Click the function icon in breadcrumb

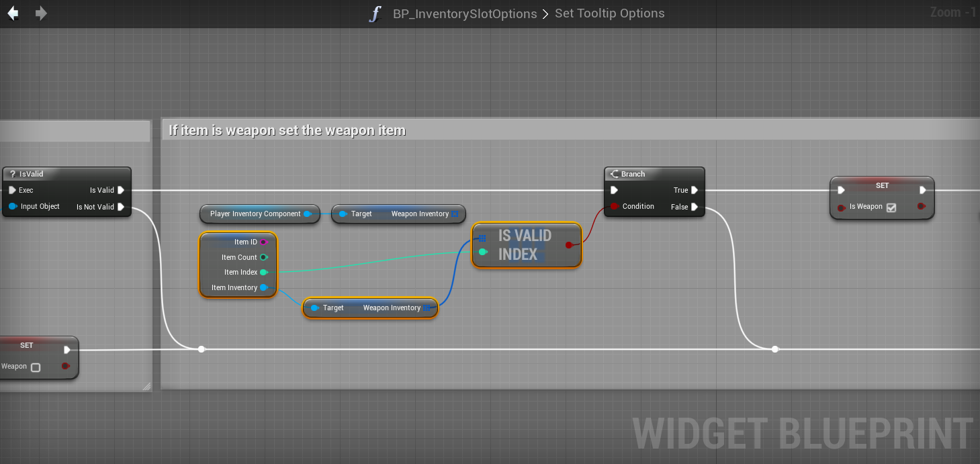375,13
